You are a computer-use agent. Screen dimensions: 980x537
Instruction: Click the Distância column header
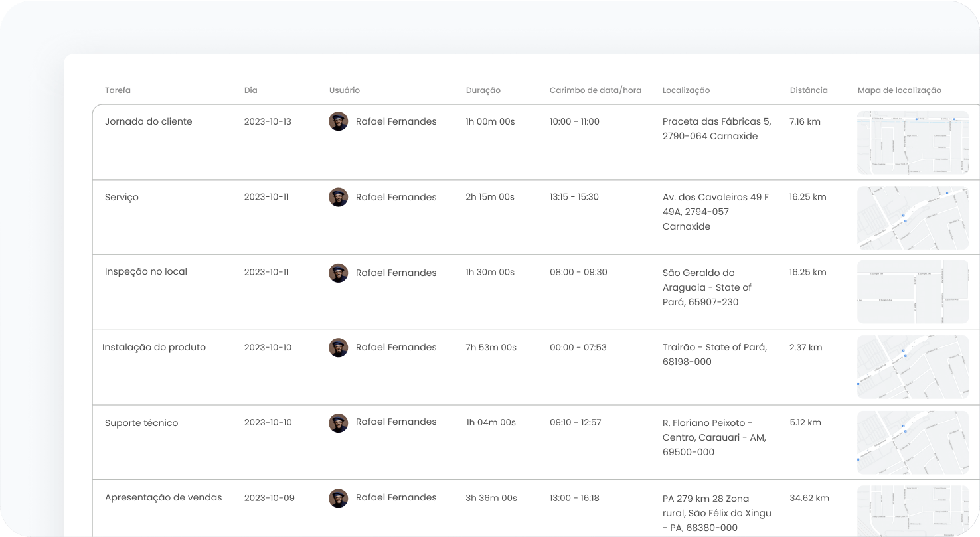[x=808, y=90]
